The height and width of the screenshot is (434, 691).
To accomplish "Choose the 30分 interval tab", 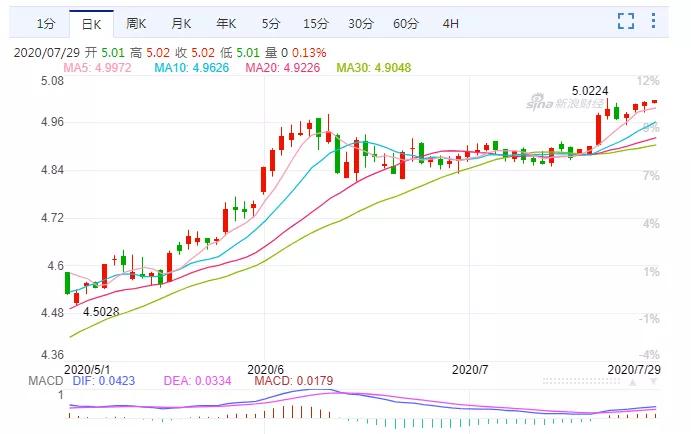I will pyautogui.click(x=361, y=23).
